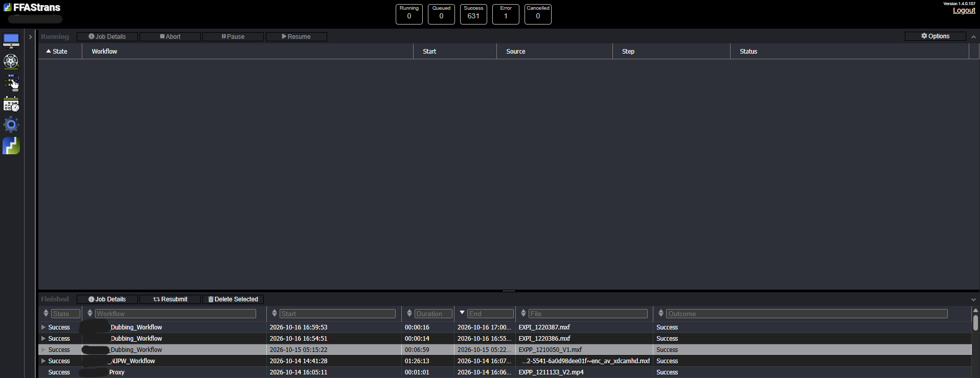This screenshot has height=378, width=980.
Task: Open the workflow submit icon with hand pointer
Action: click(11, 83)
